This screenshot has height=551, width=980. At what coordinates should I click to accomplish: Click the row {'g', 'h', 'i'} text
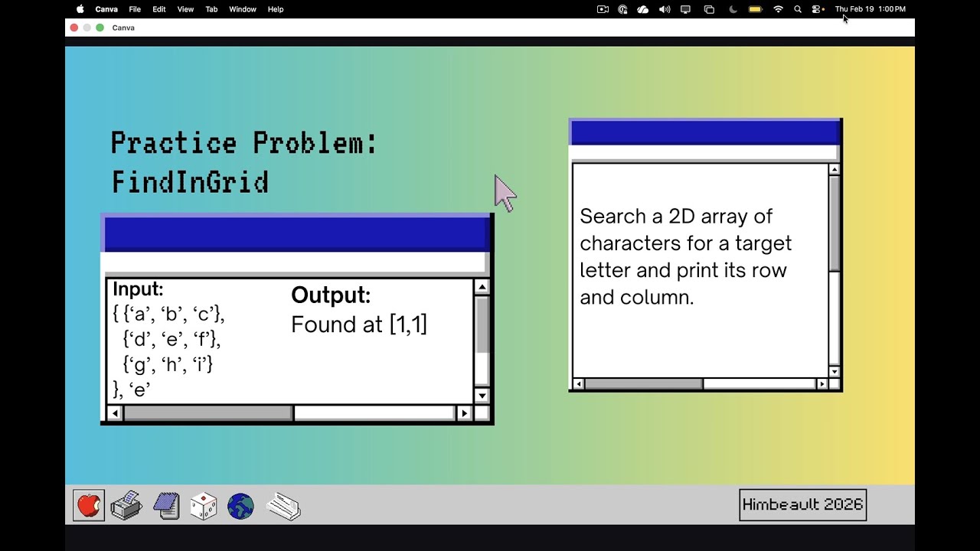coord(168,364)
